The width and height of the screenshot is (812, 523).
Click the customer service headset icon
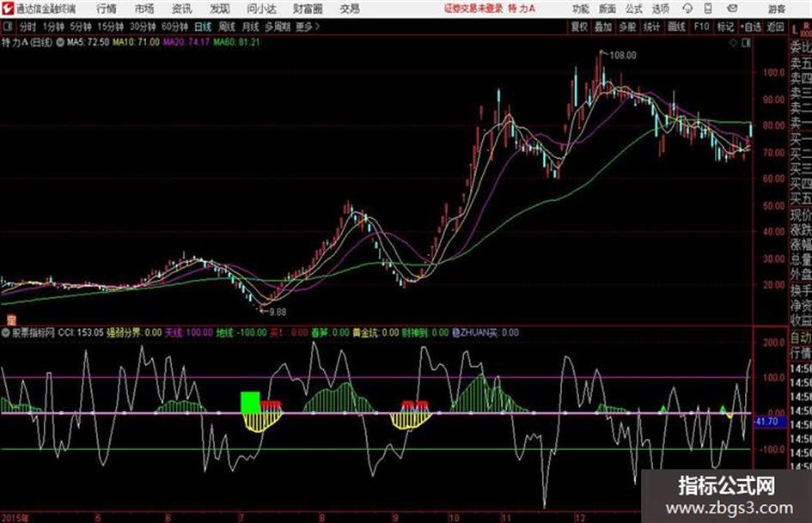pyautogui.click(x=687, y=9)
